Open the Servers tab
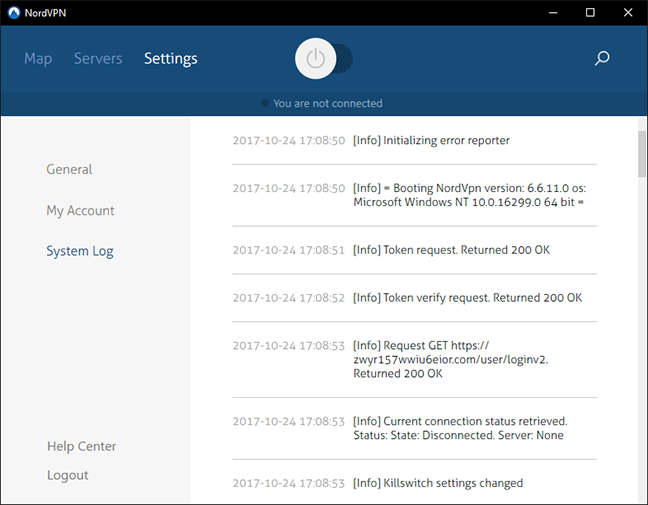This screenshot has width=648, height=505. click(x=98, y=59)
